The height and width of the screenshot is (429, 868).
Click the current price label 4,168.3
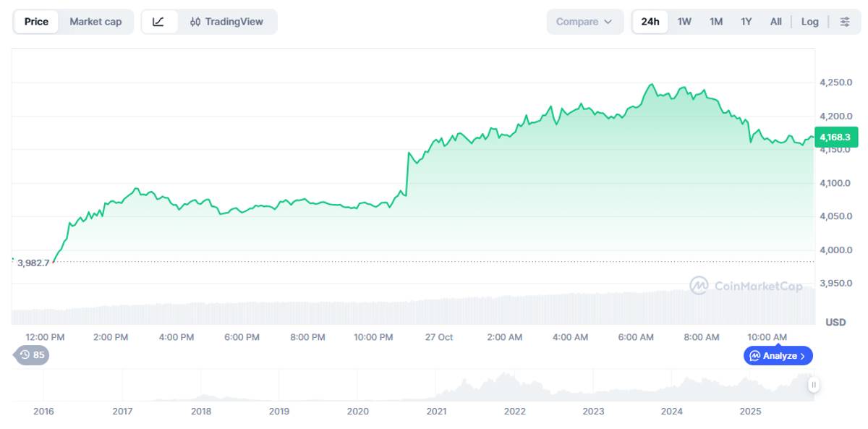(x=836, y=137)
